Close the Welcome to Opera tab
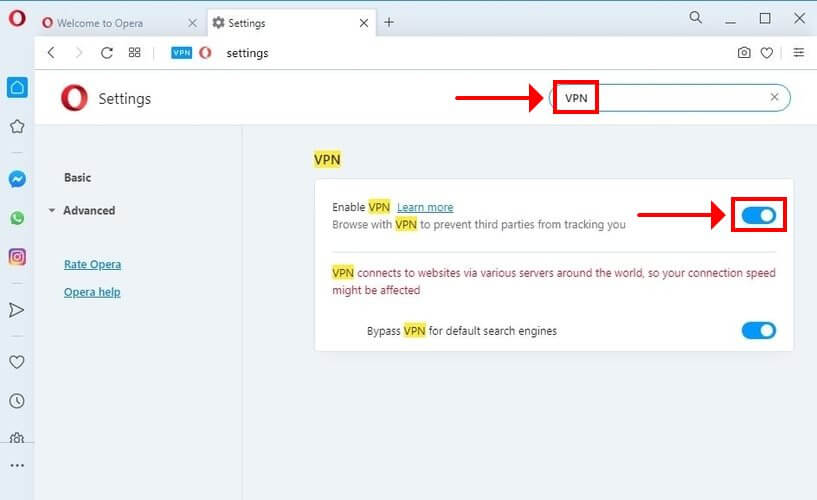Screen dimensions: 817x500 (192, 23)
